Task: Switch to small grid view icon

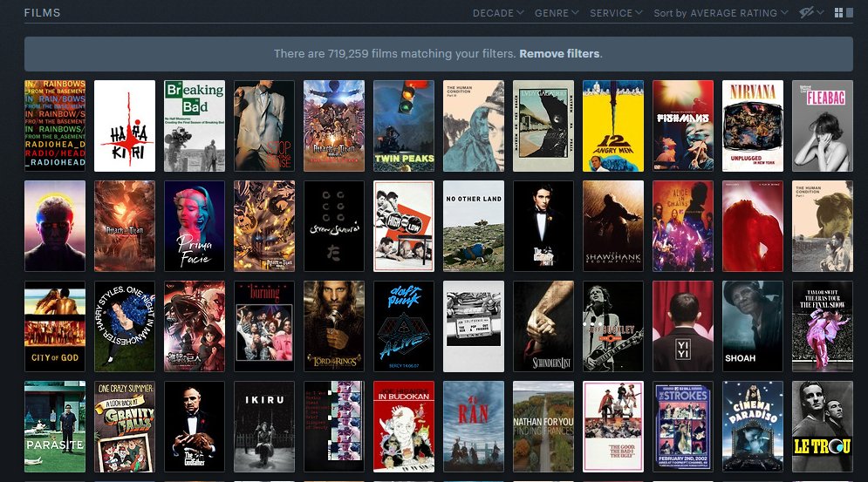Action: [838, 13]
